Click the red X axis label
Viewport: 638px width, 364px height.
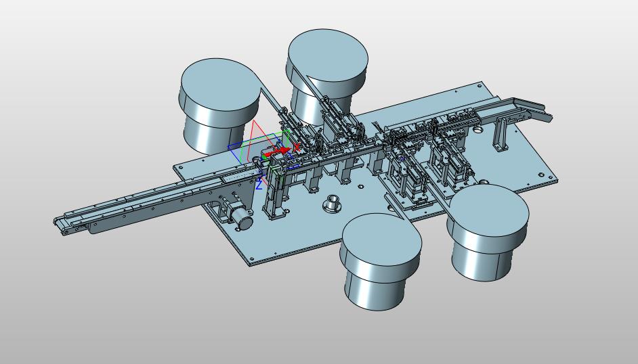(x=297, y=147)
